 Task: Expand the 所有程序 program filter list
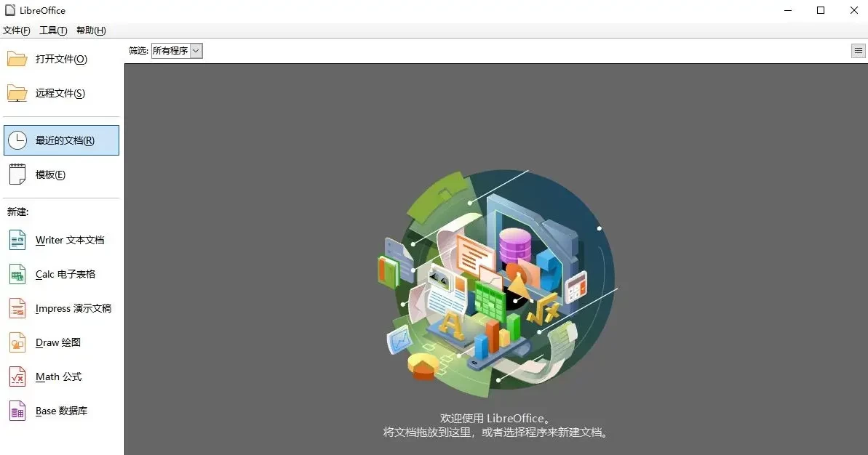click(x=171, y=51)
